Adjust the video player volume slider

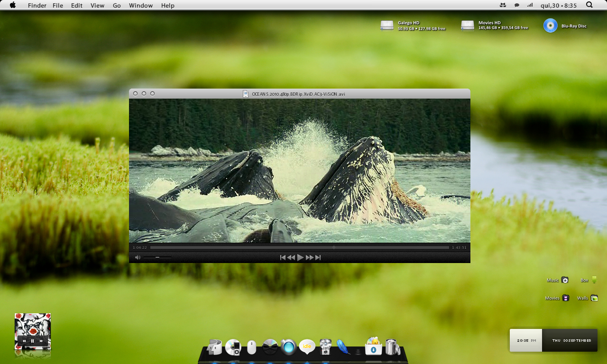(x=157, y=257)
